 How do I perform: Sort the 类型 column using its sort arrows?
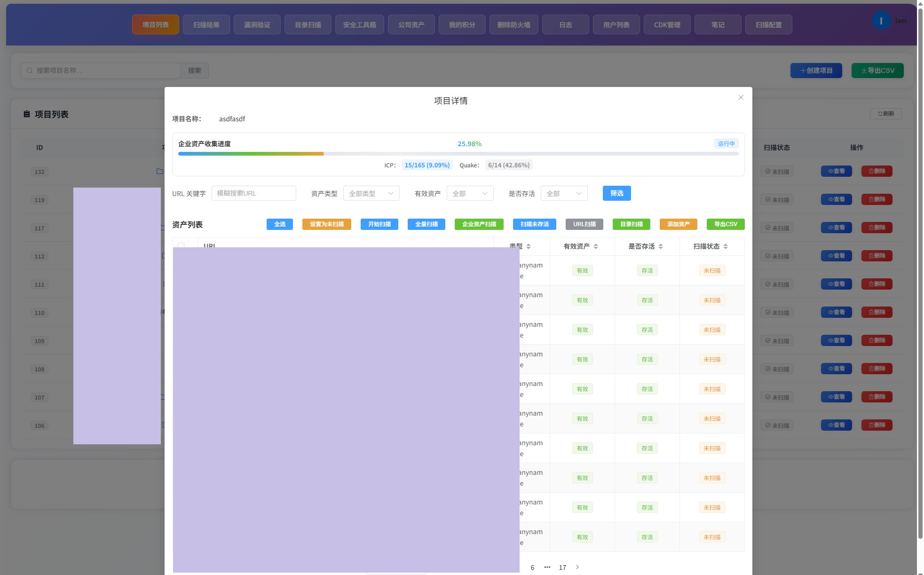529,246
